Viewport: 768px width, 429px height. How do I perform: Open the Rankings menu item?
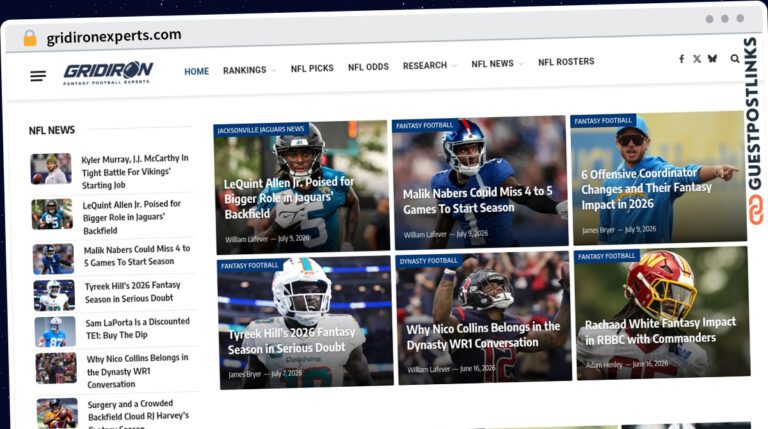coord(244,70)
